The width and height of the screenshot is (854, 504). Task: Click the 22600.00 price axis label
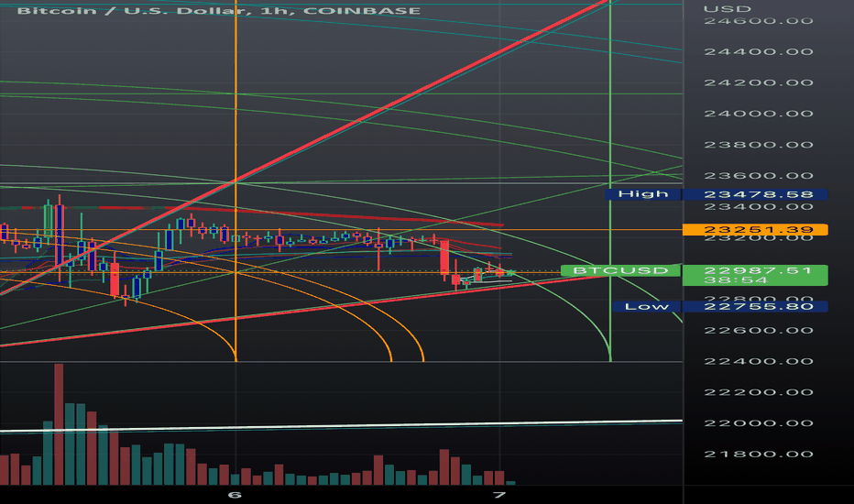point(759,331)
